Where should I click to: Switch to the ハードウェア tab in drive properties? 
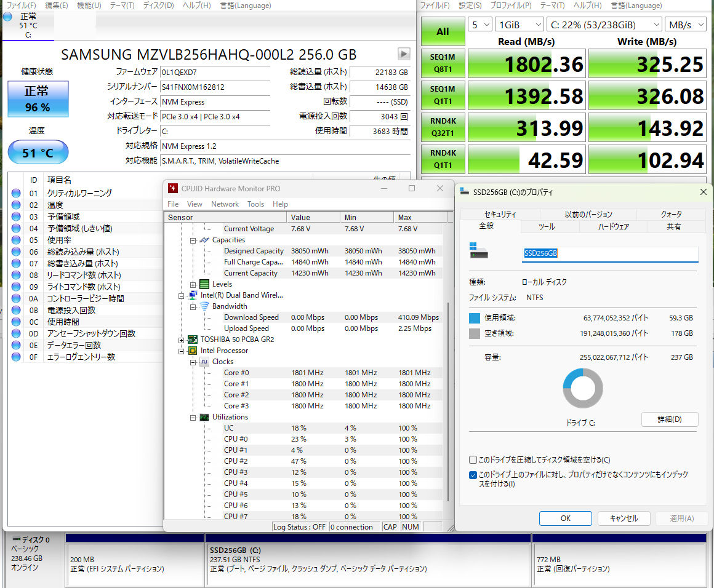pos(613,227)
